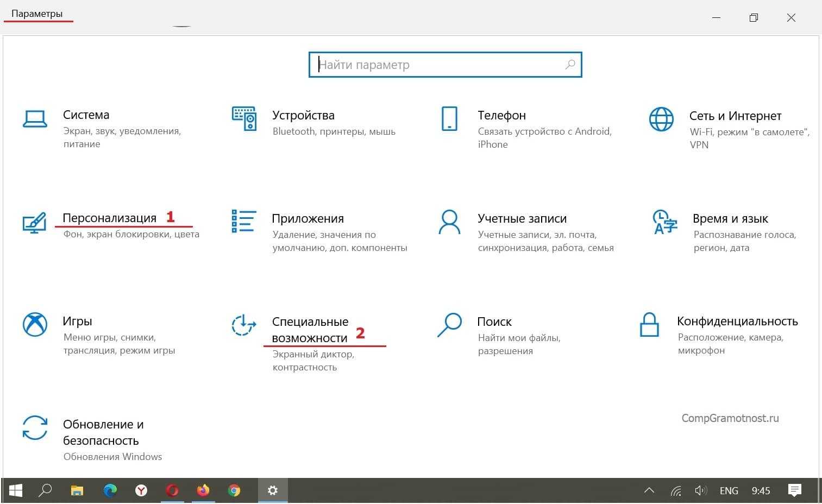
Task: Click the Приложения list icon
Action: point(243,221)
